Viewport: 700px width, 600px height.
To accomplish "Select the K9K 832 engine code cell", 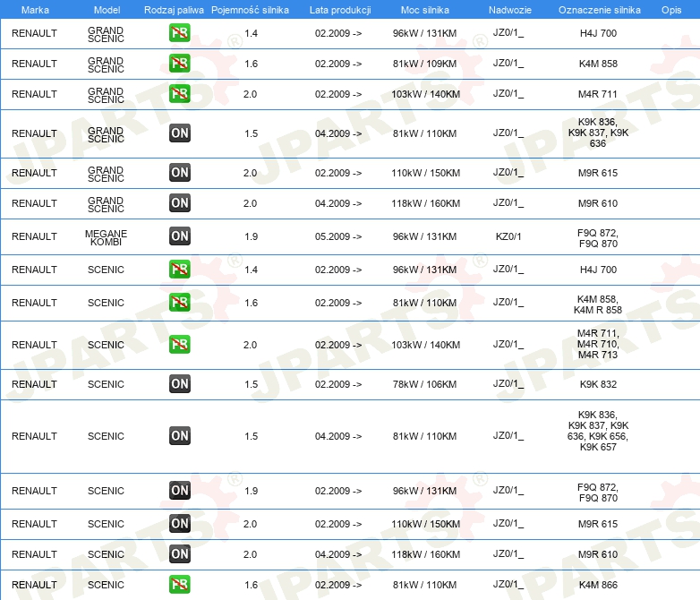I will coord(598,384).
